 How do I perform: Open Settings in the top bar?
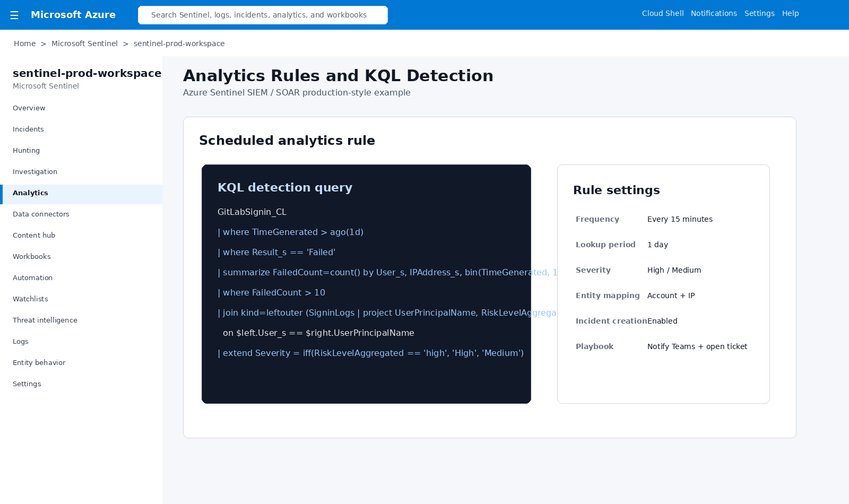tap(759, 13)
